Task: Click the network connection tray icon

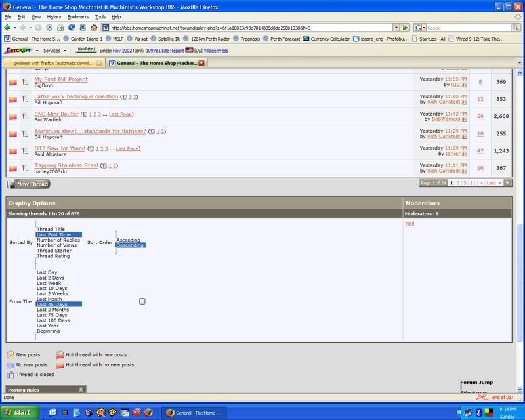Action: (x=469, y=412)
